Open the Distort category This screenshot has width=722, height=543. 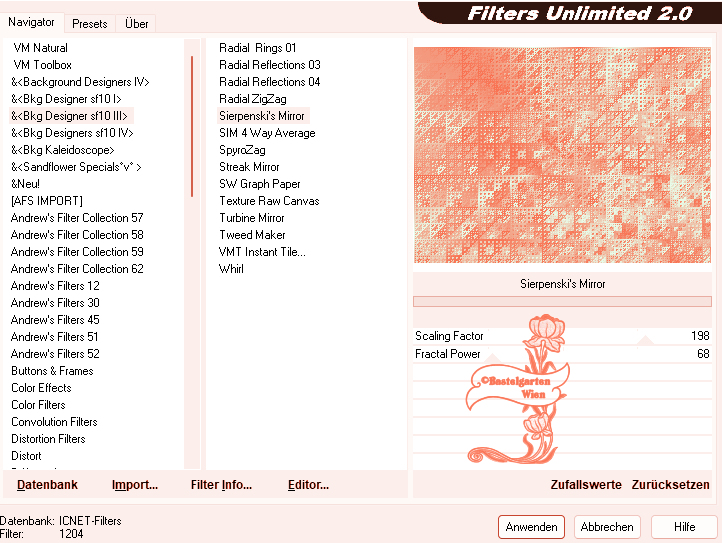[26, 456]
